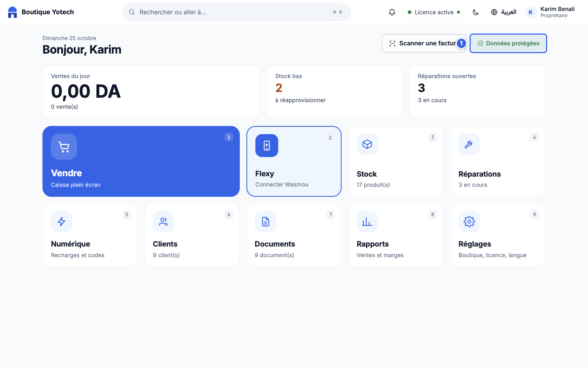Click the shopping cart icon on Vendre
This screenshot has width=588, height=368.
pyautogui.click(x=64, y=147)
